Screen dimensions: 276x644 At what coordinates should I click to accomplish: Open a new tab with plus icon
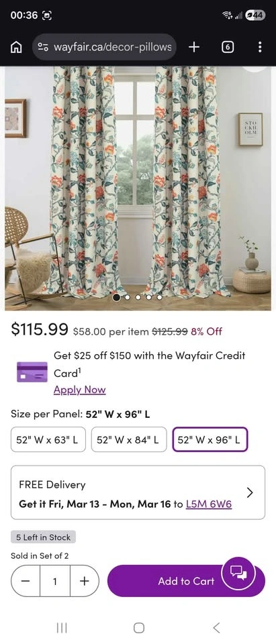193,47
